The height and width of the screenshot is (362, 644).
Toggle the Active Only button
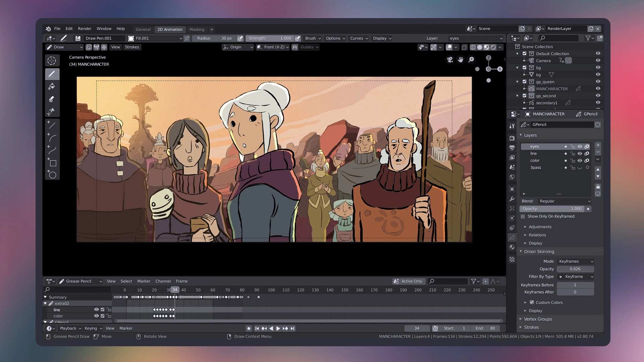point(409,281)
